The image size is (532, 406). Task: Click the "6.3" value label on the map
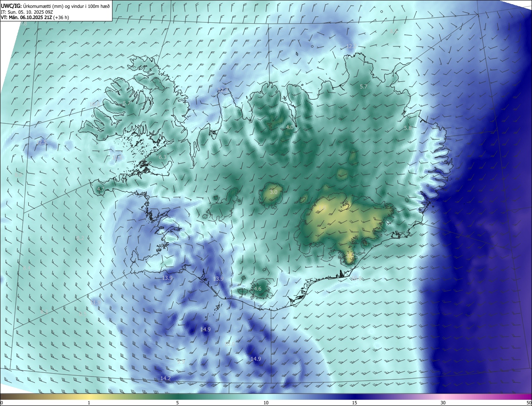163,157
